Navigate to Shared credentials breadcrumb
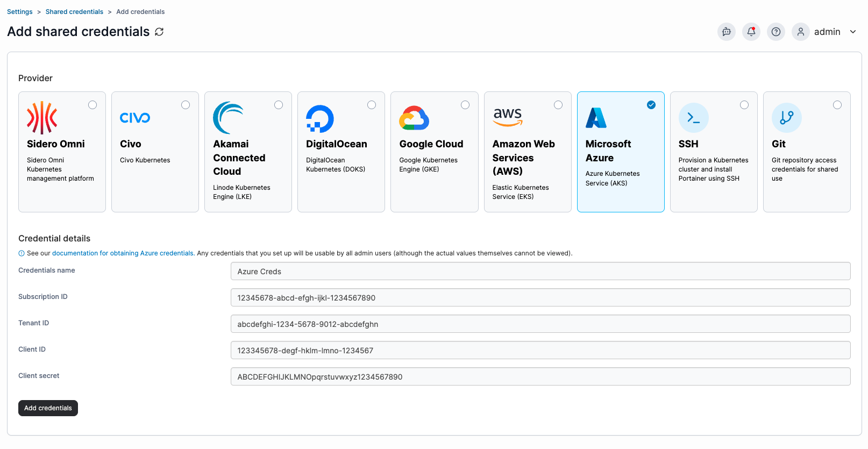868x449 pixels. tap(74, 12)
